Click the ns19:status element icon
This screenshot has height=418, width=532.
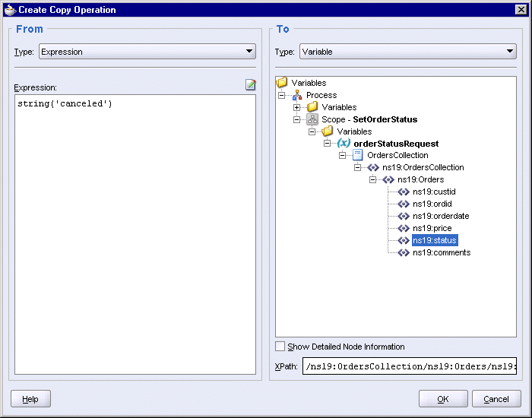click(x=404, y=240)
